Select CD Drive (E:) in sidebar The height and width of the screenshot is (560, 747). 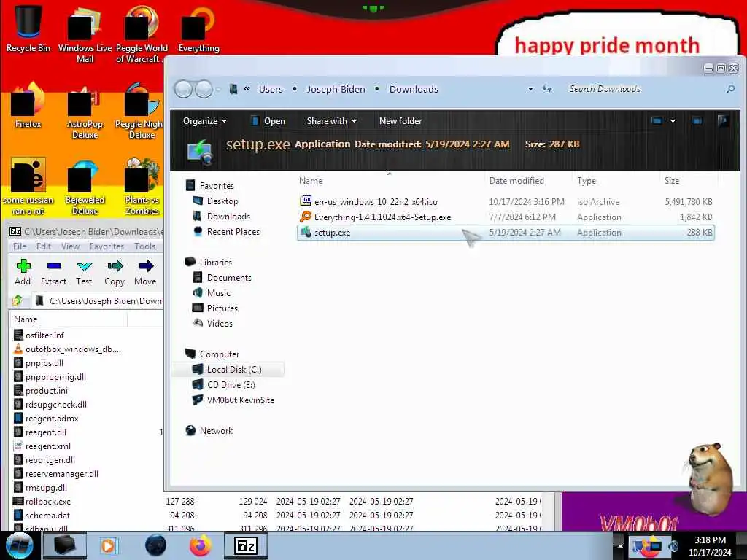click(231, 385)
